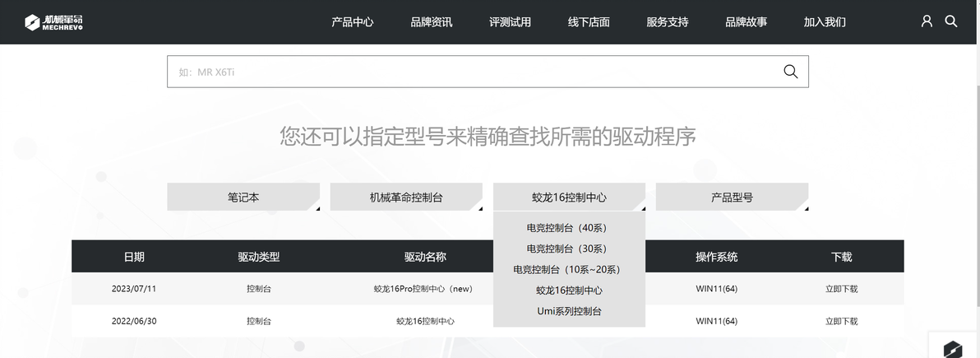Click 控制台 type in the 2022/06/30 row
980x358 pixels.
point(259,321)
